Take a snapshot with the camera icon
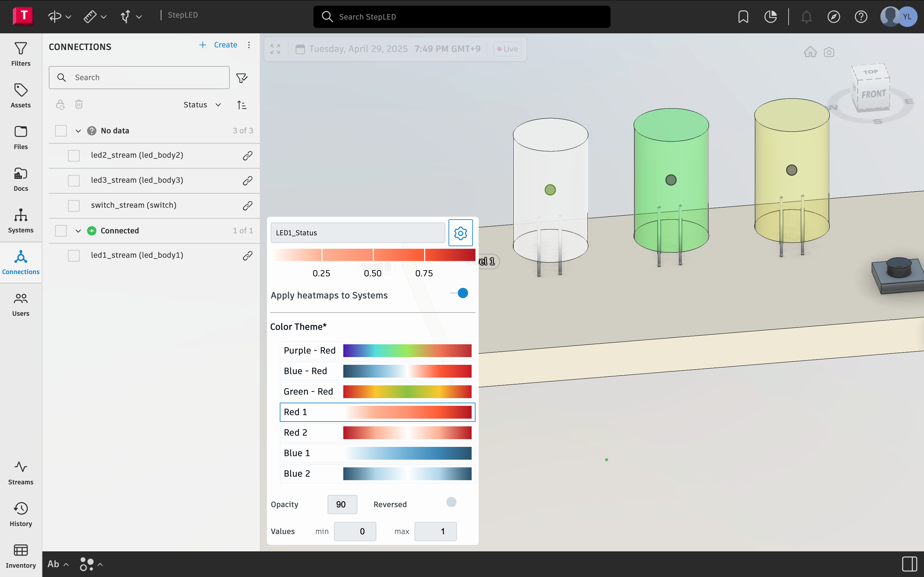Image resolution: width=924 pixels, height=577 pixels. 829,52
